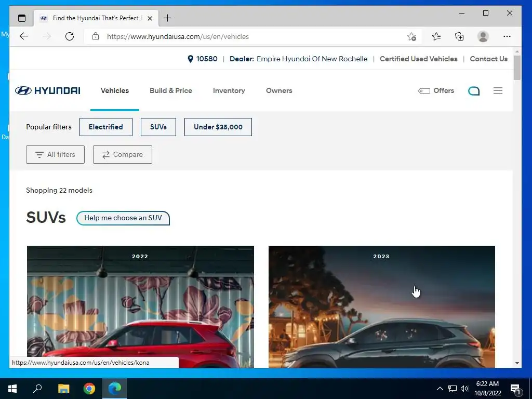
Task: Open the Inventory nav item
Action: click(229, 90)
